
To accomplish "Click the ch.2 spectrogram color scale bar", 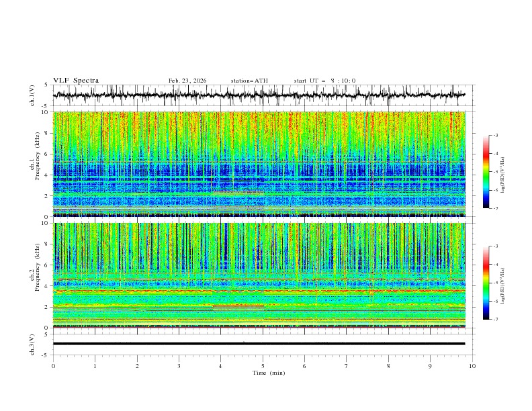I will pos(486,283).
